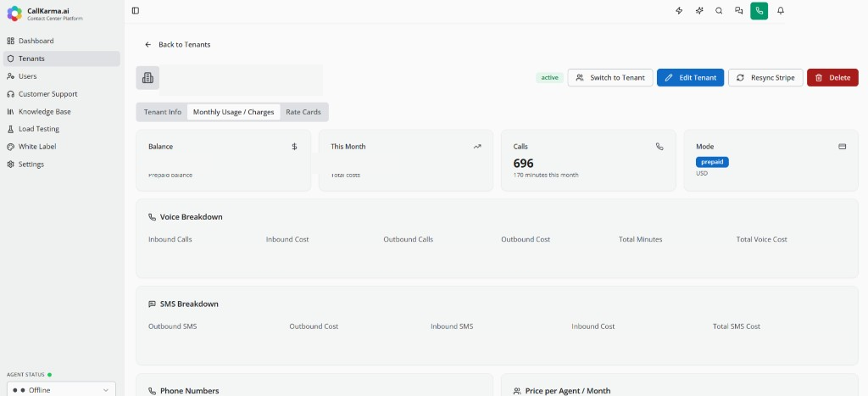Click the Total Minutes label

(x=641, y=239)
